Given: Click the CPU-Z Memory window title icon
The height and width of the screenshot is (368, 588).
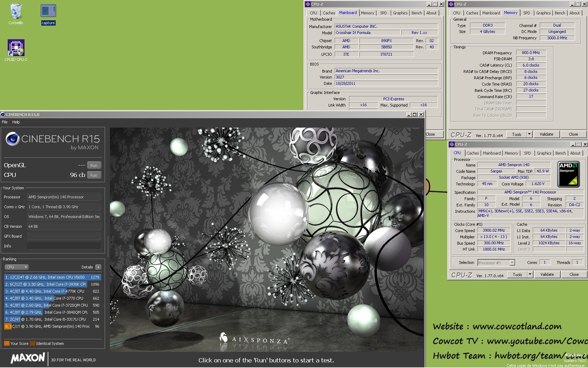Looking at the screenshot, I should pos(451,4).
